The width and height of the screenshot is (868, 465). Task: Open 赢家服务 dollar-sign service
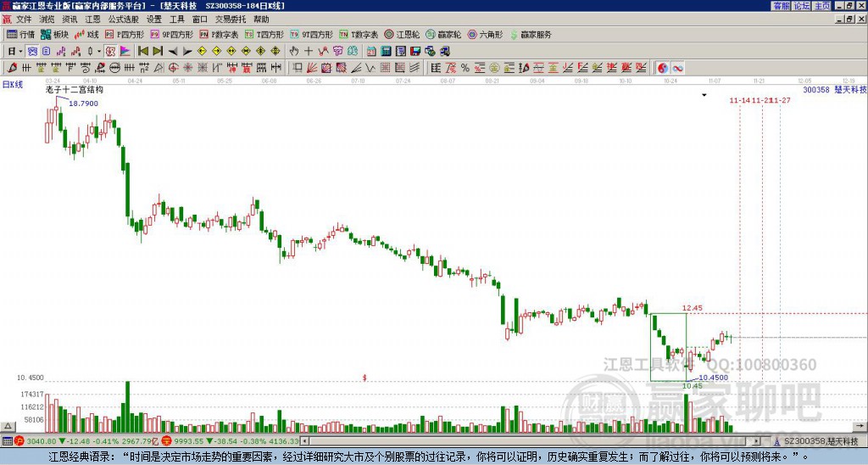pos(531,34)
